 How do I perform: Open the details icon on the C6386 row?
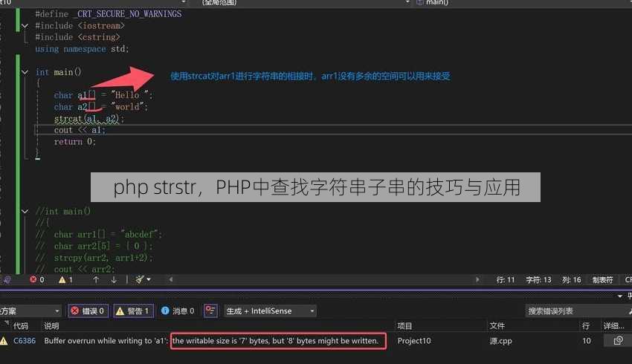click(x=618, y=341)
